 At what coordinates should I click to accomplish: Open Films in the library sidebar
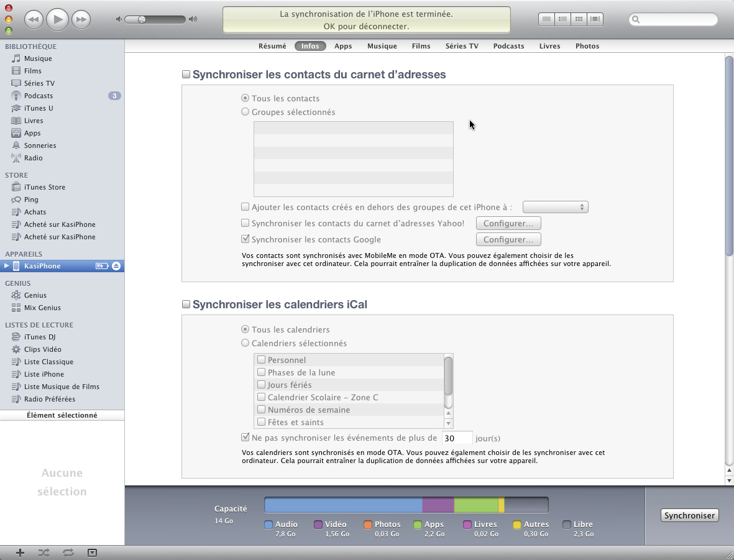pyautogui.click(x=33, y=71)
